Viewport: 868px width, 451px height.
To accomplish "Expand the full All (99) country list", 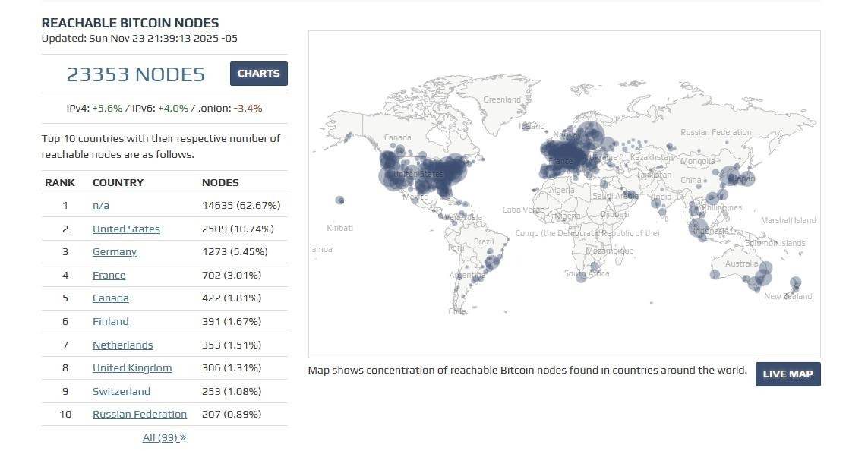I will pos(164,437).
